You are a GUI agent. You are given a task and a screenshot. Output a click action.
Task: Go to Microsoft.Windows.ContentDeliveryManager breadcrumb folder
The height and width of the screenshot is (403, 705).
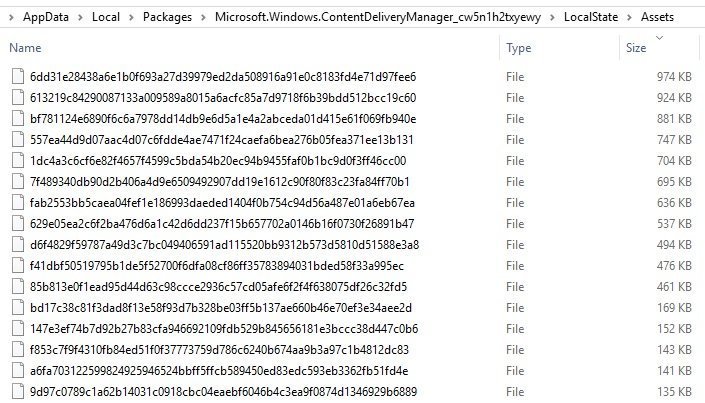[x=378, y=17]
